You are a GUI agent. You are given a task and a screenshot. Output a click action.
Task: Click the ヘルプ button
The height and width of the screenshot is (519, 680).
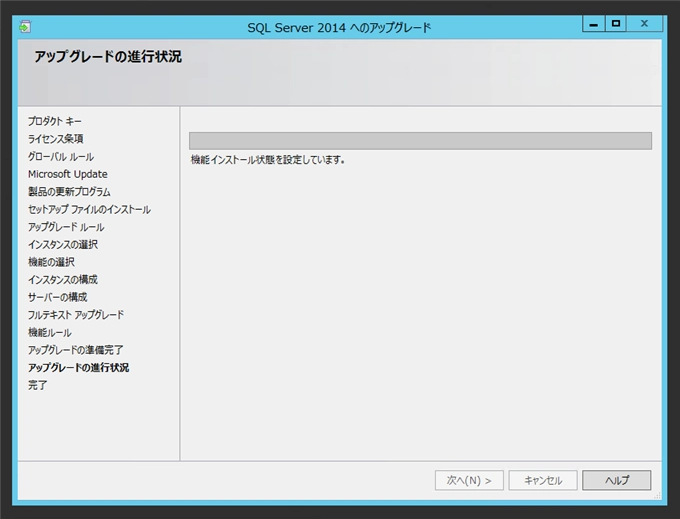click(x=616, y=480)
